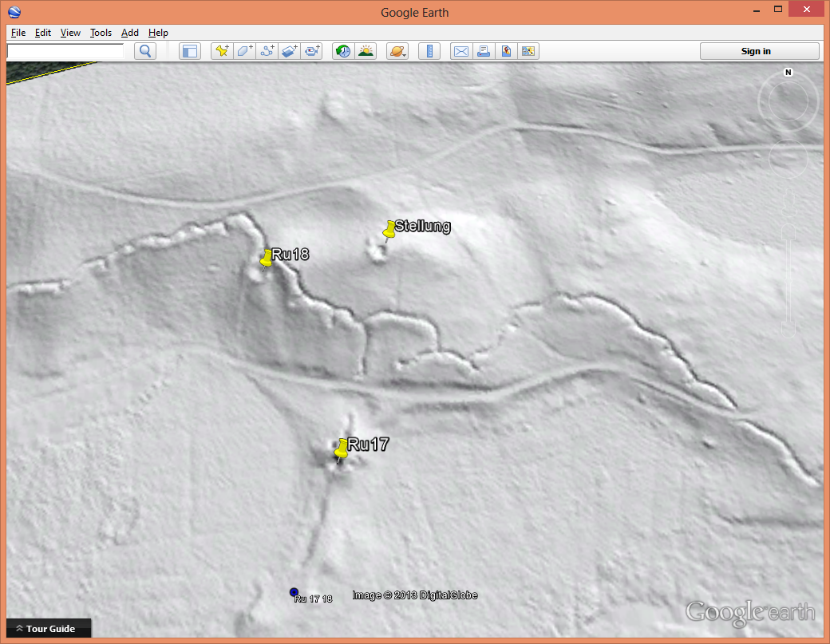Add a new placemark
830x644 pixels.
pyautogui.click(x=222, y=51)
